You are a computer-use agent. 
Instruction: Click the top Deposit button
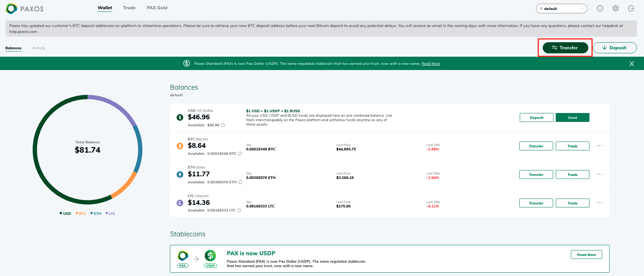pos(615,48)
